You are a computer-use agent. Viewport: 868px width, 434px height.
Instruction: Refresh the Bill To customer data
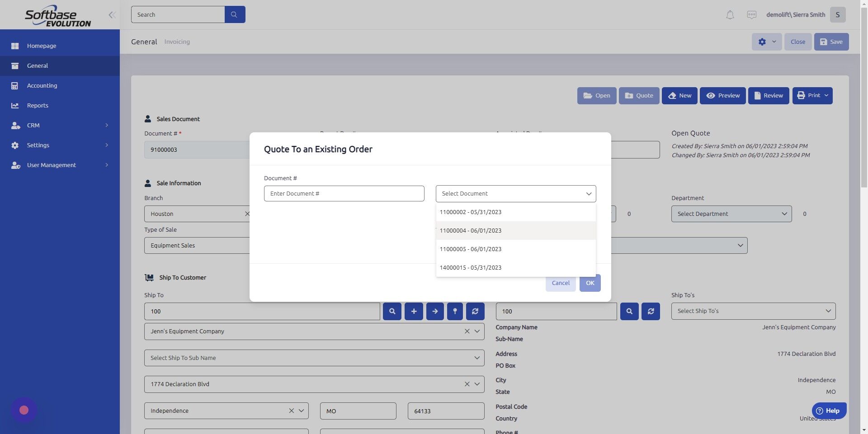(651, 311)
